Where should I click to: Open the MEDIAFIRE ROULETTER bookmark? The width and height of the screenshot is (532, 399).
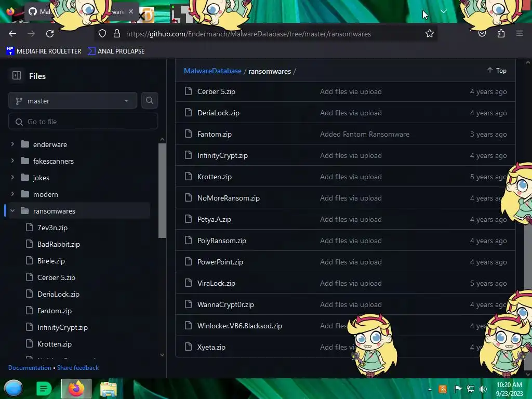click(44, 51)
